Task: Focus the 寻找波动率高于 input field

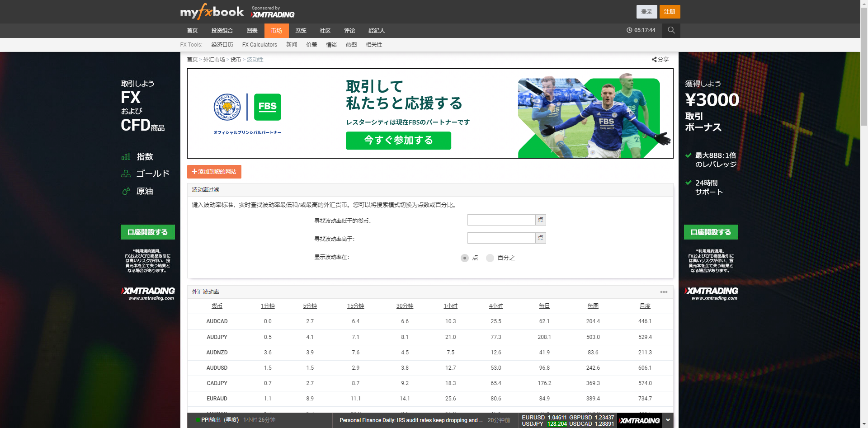Action: [x=501, y=238]
